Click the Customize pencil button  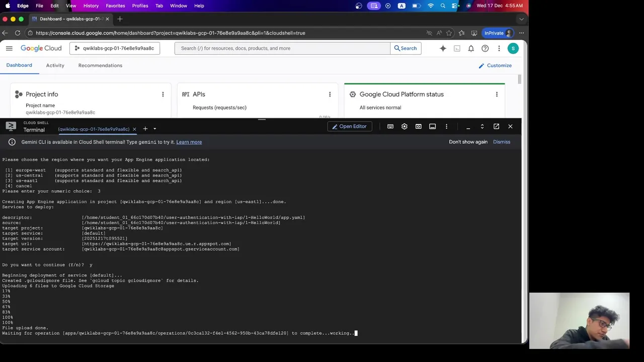click(x=495, y=65)
